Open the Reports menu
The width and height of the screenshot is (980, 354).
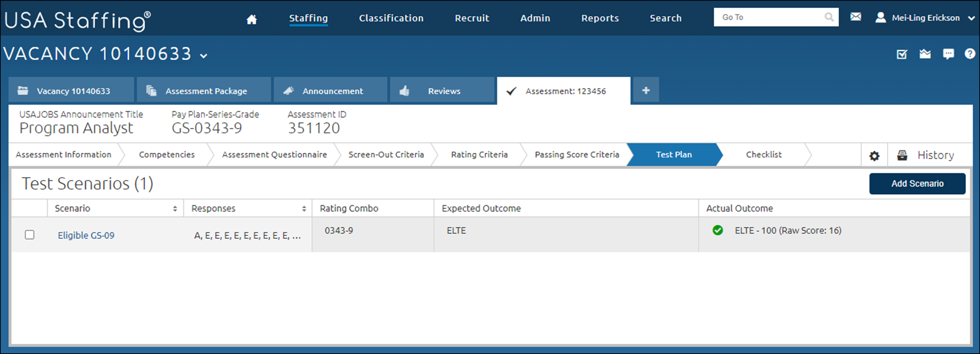(600, 18)
